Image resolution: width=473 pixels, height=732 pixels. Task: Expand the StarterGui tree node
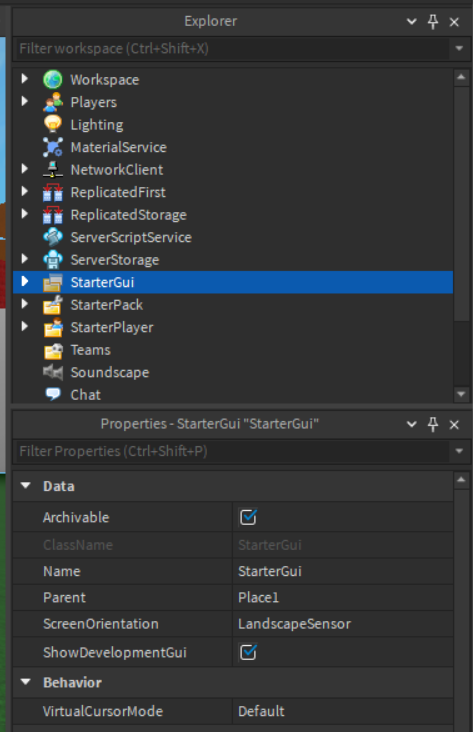tap(25, 281)
